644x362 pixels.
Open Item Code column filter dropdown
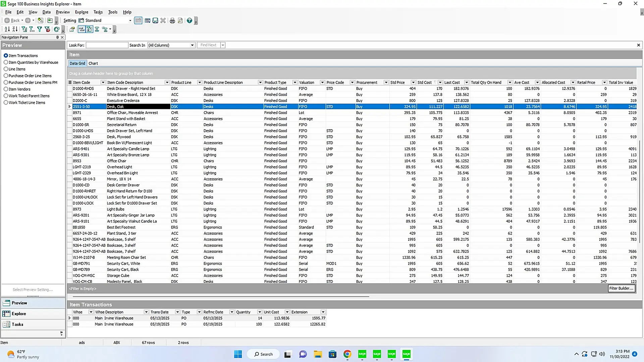click(x=103, y=82)
